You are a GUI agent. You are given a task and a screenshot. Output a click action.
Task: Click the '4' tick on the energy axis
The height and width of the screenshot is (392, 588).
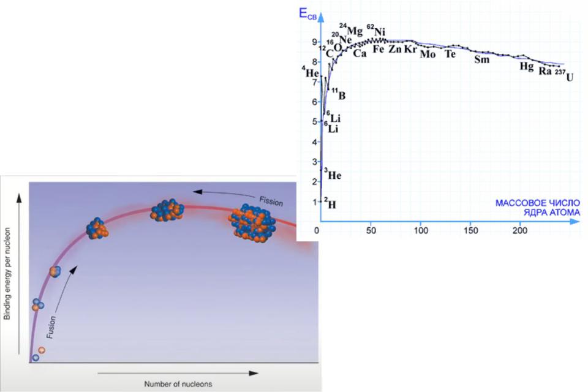pyautogui.click(x=315, y=142)
